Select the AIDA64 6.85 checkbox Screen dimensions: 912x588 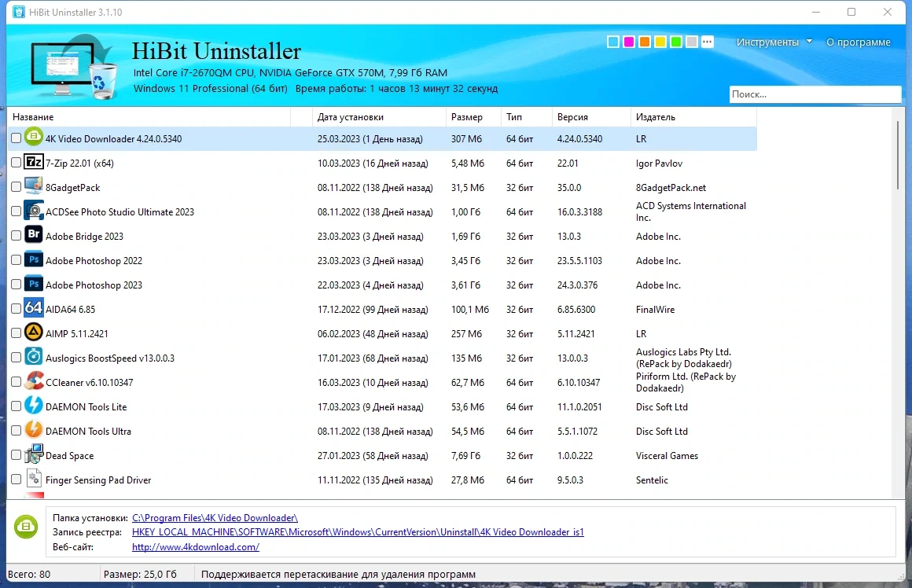click(x=17, y=310)
